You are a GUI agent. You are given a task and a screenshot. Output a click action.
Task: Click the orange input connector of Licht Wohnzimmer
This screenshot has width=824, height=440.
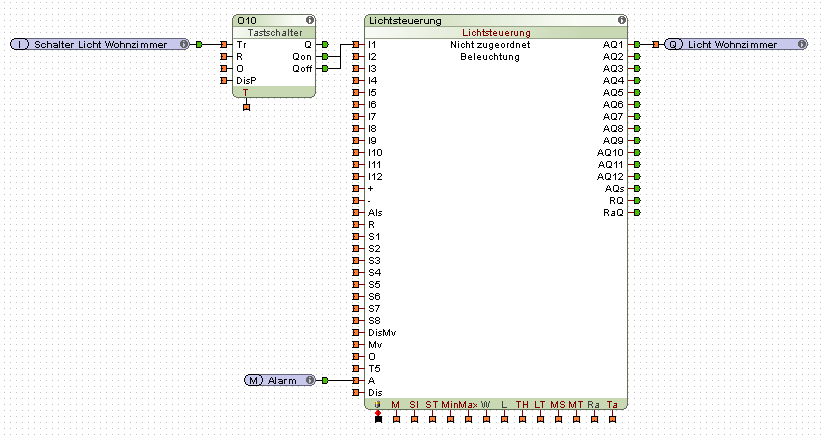coord(655,45)
